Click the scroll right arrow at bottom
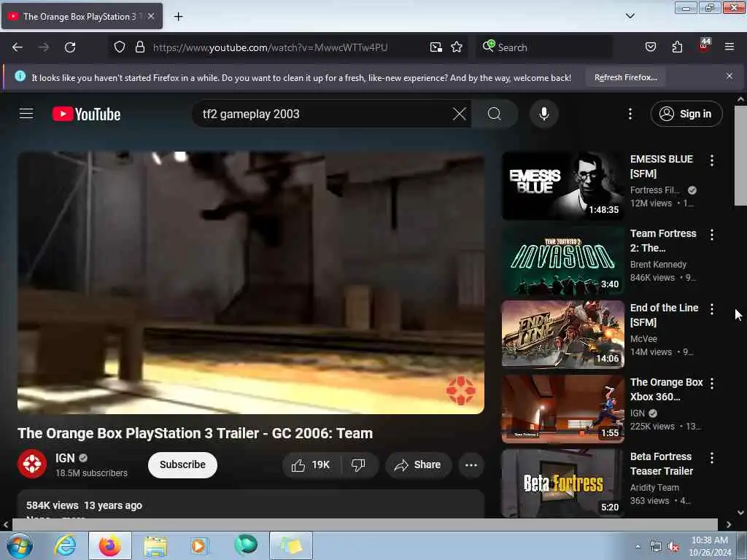747x560 pixels. (729, 524)
